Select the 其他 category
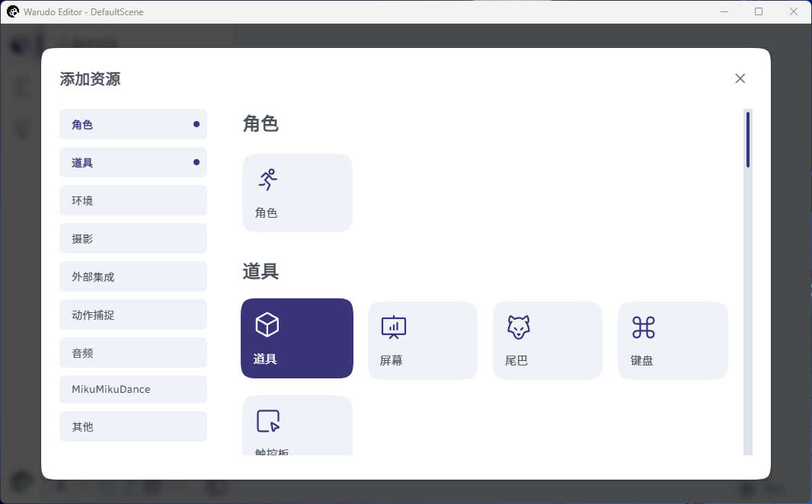Image resolution: width=812 pixels, height=504 pixels. tap(133, 426)
